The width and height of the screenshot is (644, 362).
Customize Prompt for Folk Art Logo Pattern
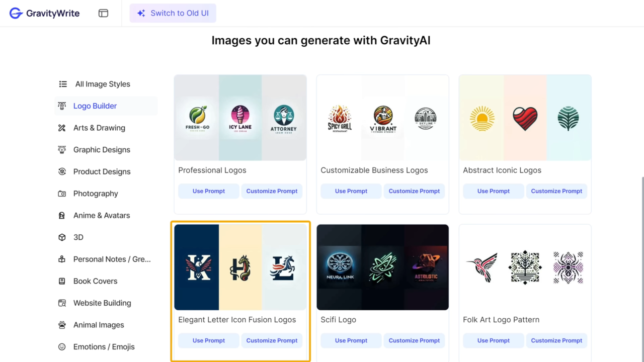pos(556,340)
